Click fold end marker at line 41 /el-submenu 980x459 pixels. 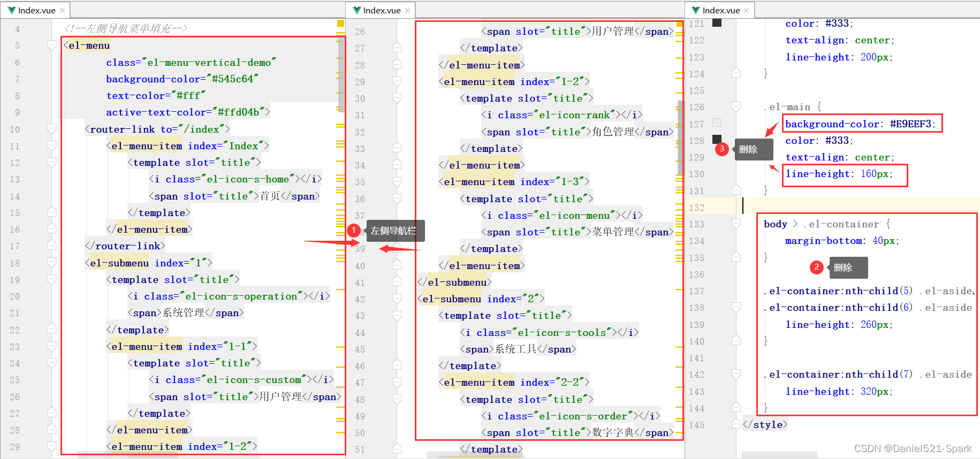(x=397, y=282)
